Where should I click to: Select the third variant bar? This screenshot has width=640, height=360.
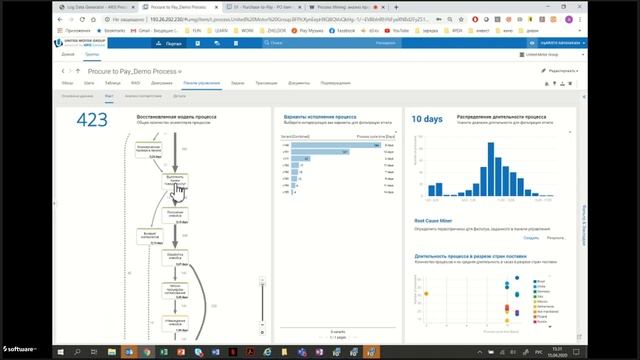coord(301,158)
